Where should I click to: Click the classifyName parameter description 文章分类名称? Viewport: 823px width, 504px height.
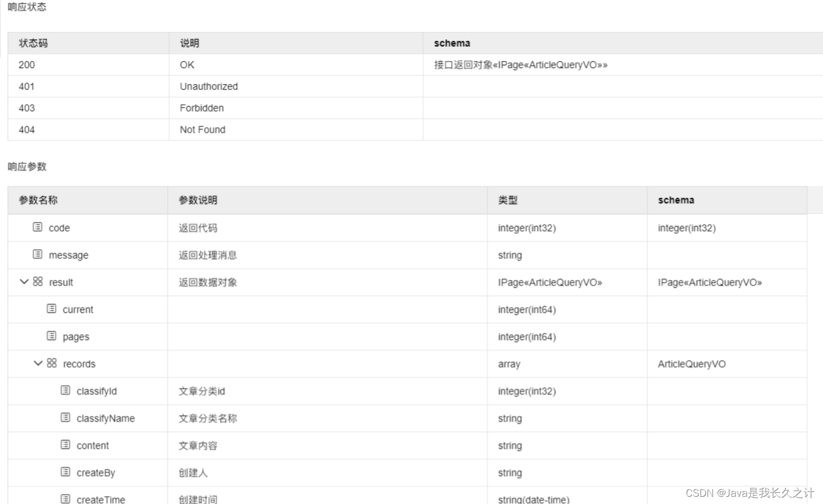click(207, 418)
